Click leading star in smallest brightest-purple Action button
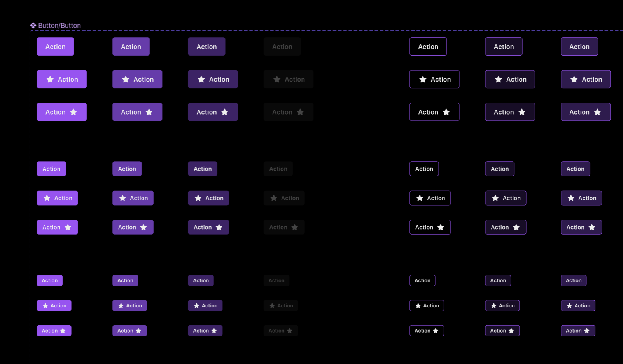The height and width of the screenshot is (364, 623). pyautogui.click(x=45, y=306)
